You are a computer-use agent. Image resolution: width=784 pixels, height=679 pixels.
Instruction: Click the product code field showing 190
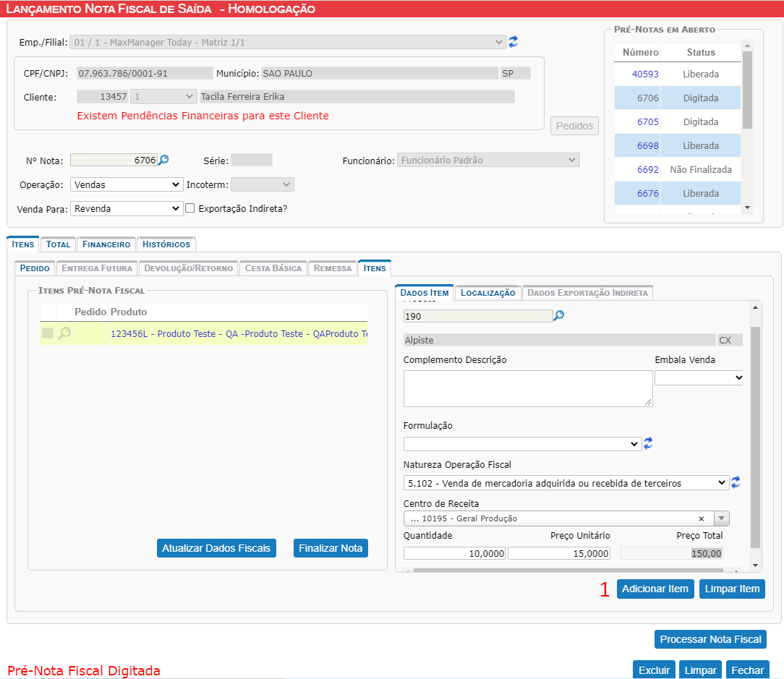478,316
